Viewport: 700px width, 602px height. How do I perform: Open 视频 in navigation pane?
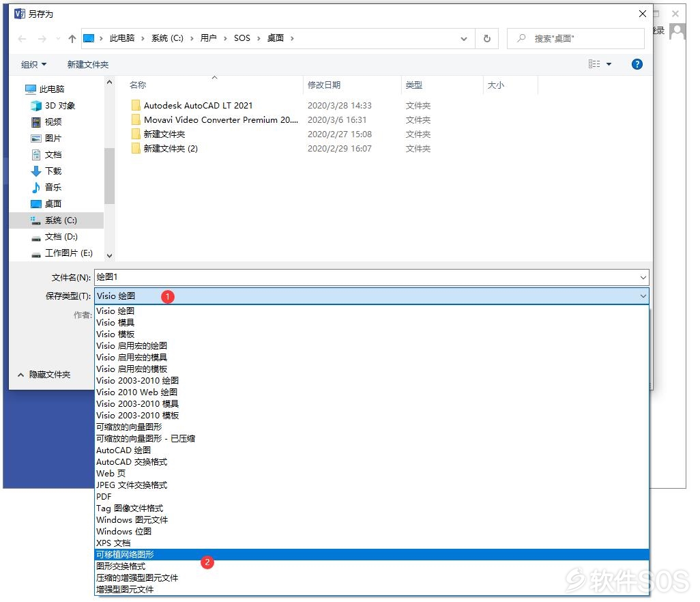tap(53, 122)
